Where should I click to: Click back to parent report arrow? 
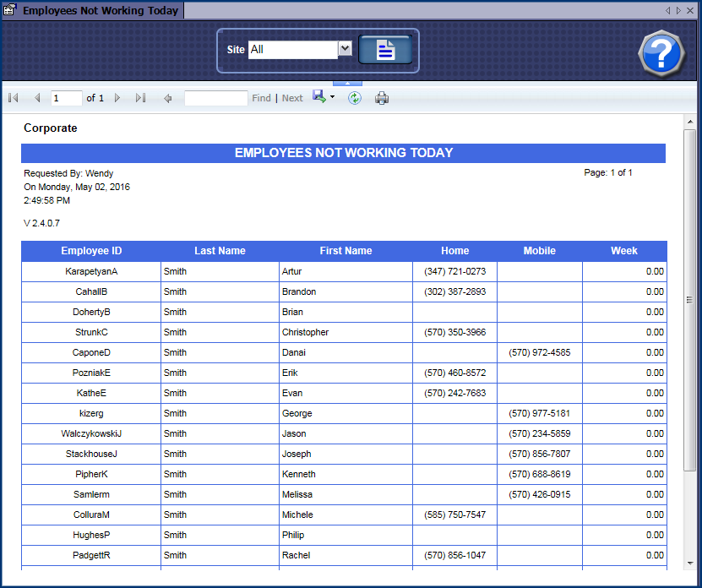click(x=167, y=98)
